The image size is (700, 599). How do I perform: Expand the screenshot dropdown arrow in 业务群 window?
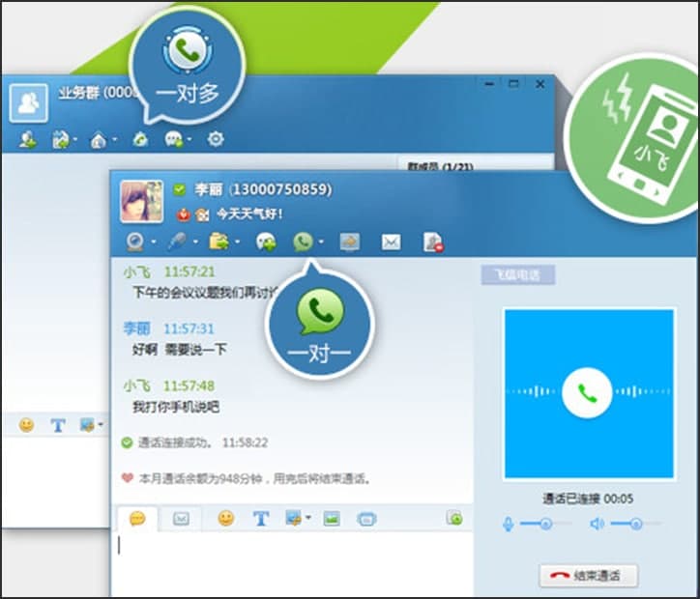tap(101, 424)
